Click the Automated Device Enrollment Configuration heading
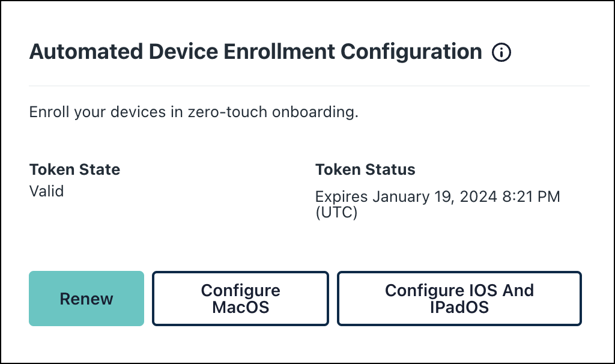The width and height of the screenshot is (615, 364). (255, 52)
